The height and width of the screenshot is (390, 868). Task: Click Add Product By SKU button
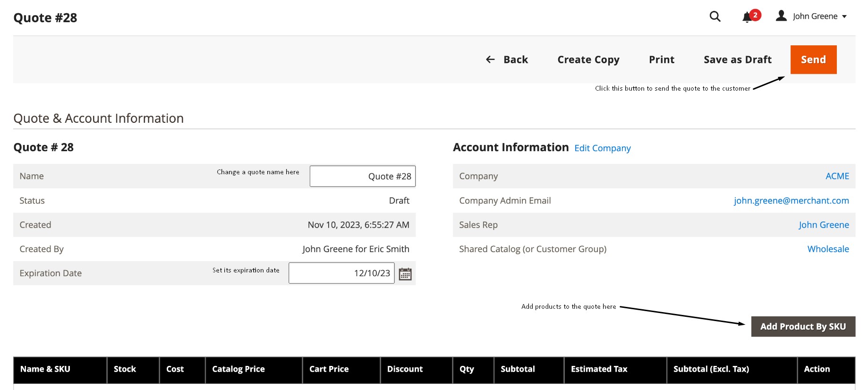tap(803, 326)
